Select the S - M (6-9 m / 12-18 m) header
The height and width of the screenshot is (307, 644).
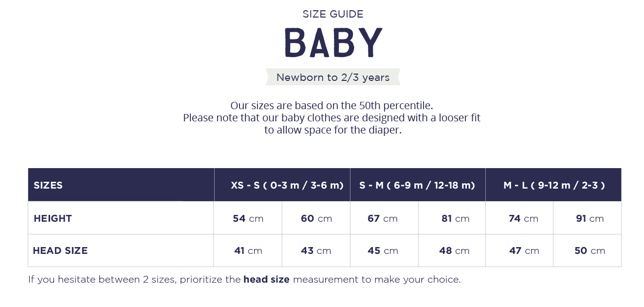pos(418,185)
